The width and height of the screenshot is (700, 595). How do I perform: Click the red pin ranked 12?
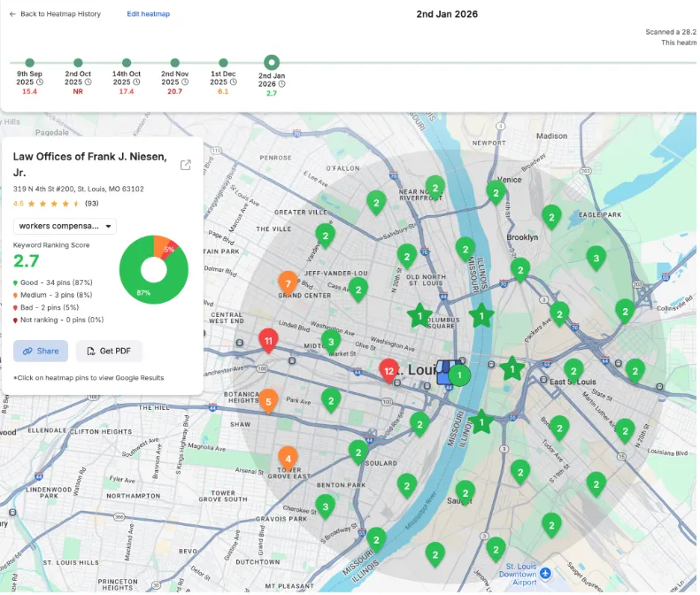pyautogui.click(x=388, y=372)
